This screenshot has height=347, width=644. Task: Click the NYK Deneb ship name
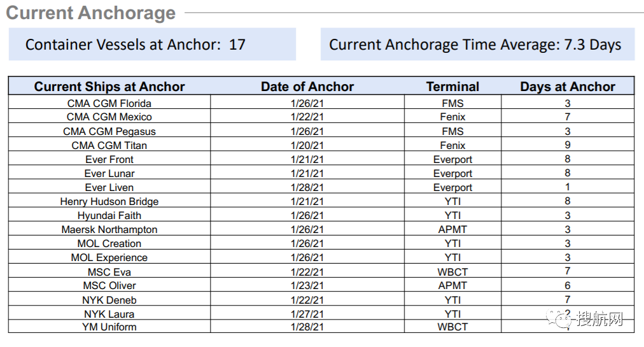pos(109,300)
